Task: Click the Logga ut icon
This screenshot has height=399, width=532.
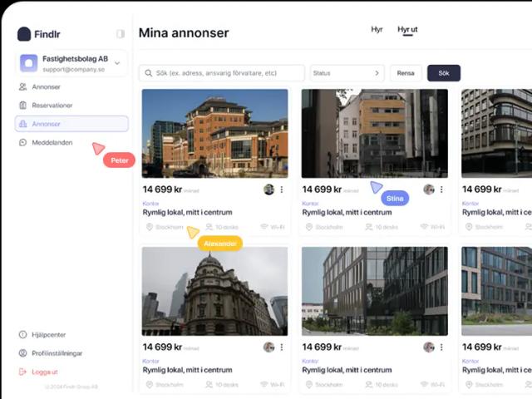Action: (23, 372)
